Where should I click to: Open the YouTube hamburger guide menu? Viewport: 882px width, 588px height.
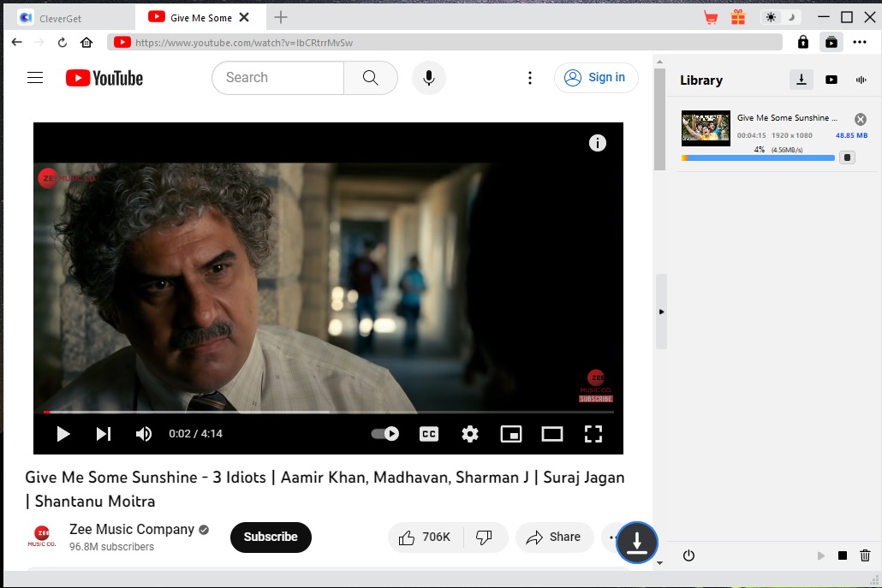click(35, 78)
